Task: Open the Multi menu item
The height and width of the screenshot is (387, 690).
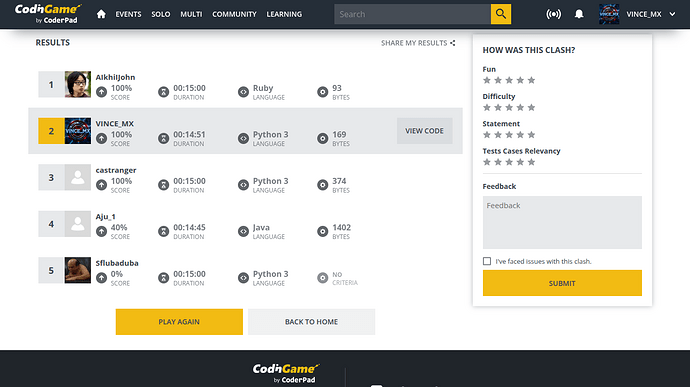Action: pos(191,14)
